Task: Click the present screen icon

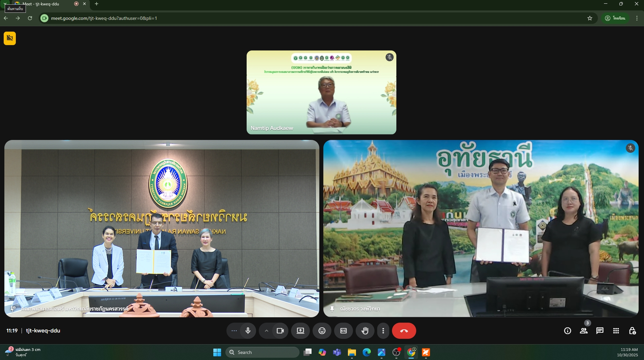Action: [300, 331]
